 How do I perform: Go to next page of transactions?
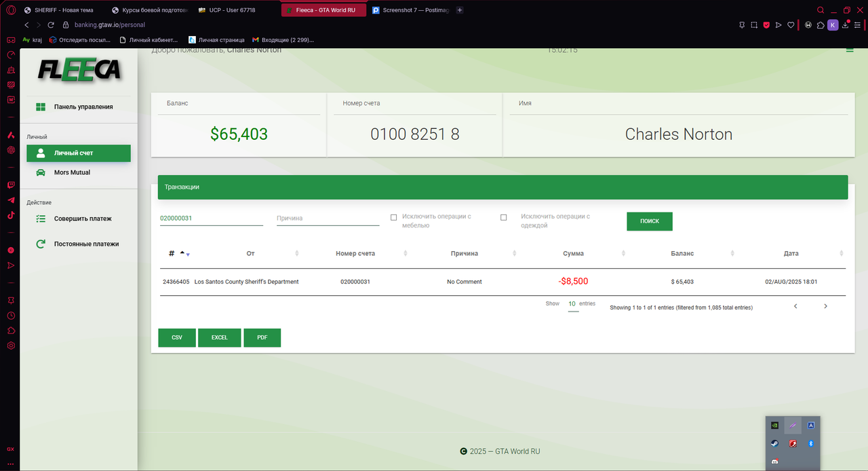[x=825, y=306]
